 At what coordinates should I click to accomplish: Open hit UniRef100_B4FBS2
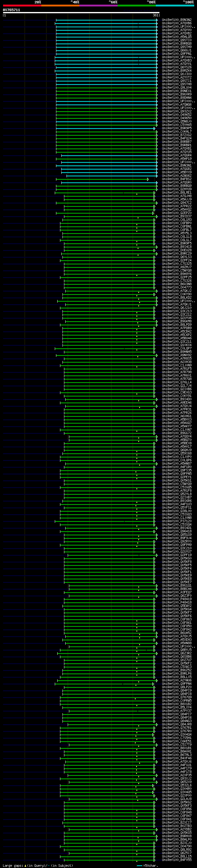(x=177, y=179)
